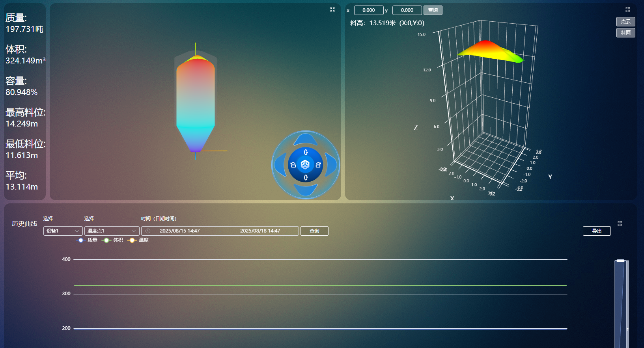Expand the silo 3D model panel fullscreen
Viewport: 644px width, 348px height.
coord(332,9)
